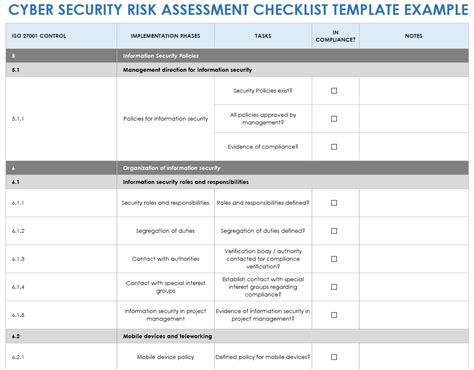Select the 'IMPLEMENTATION PHASES' column header
This screenshot has width=474, height=370.
point(165,36)
